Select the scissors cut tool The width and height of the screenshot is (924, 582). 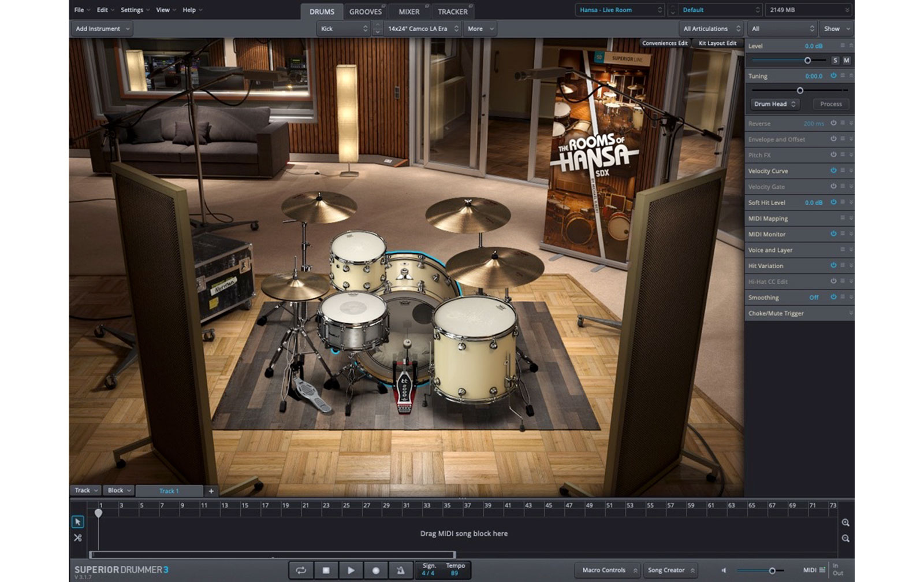[x=77, y=537]
